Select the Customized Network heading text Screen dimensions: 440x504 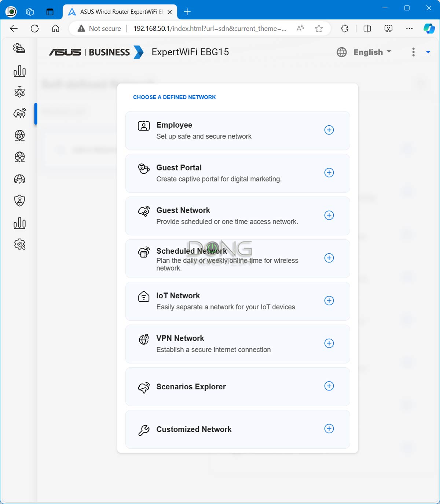click(194, 429)
